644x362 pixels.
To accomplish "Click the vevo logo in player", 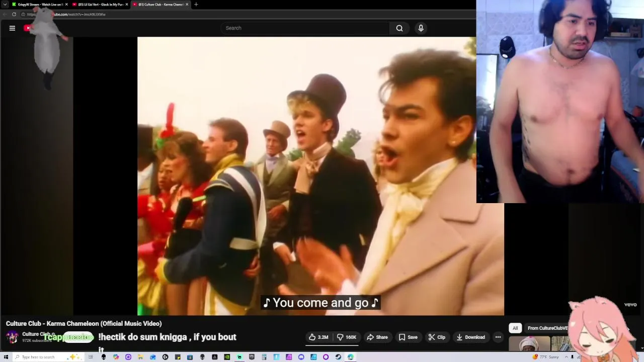I will pos(630,304).
